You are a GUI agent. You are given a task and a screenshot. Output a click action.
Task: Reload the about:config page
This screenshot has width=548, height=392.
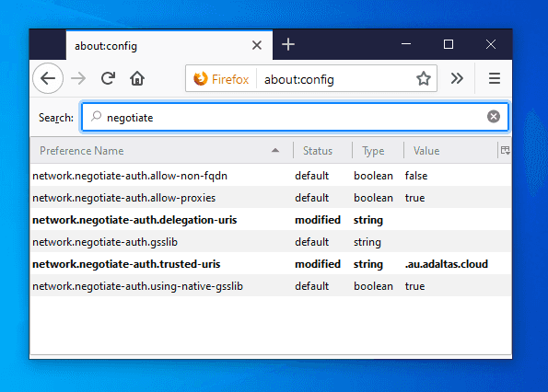point(108,78)
